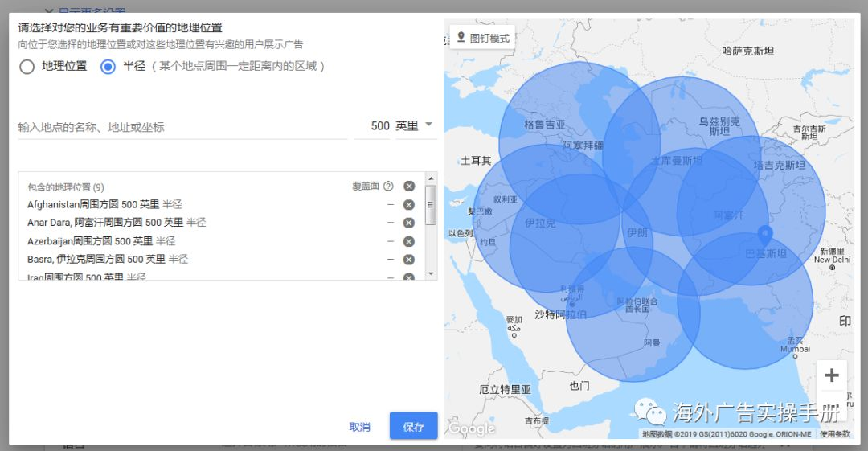The width and height of the screenshot is (868, 451).
Task: Remove all included locations with header X
Action: coord(409,187)
